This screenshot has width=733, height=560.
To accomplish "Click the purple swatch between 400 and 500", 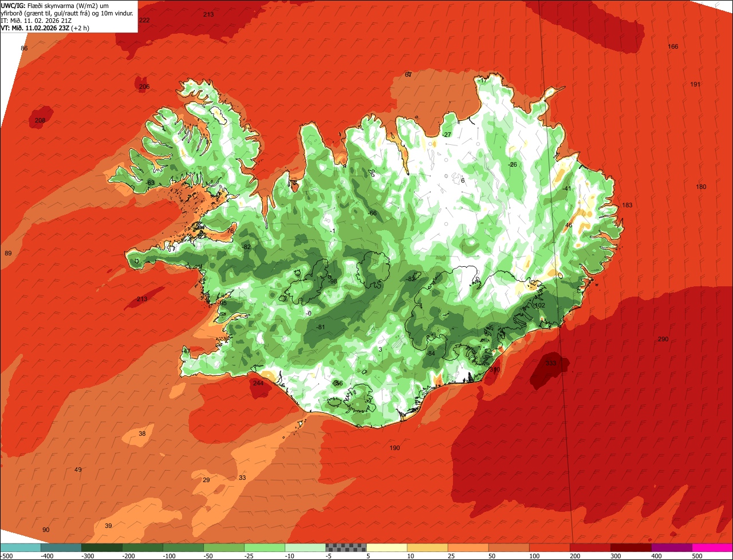I will point(672,547).
